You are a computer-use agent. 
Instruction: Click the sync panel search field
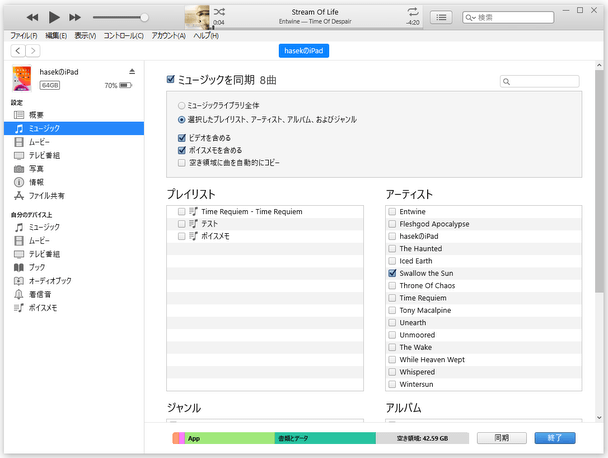[x=540, y=81]
